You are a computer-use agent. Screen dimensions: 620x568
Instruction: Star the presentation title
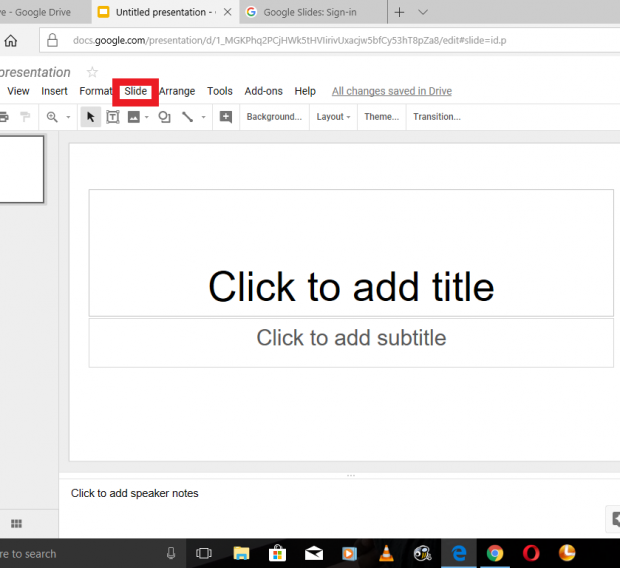click(x=92, y=72)
